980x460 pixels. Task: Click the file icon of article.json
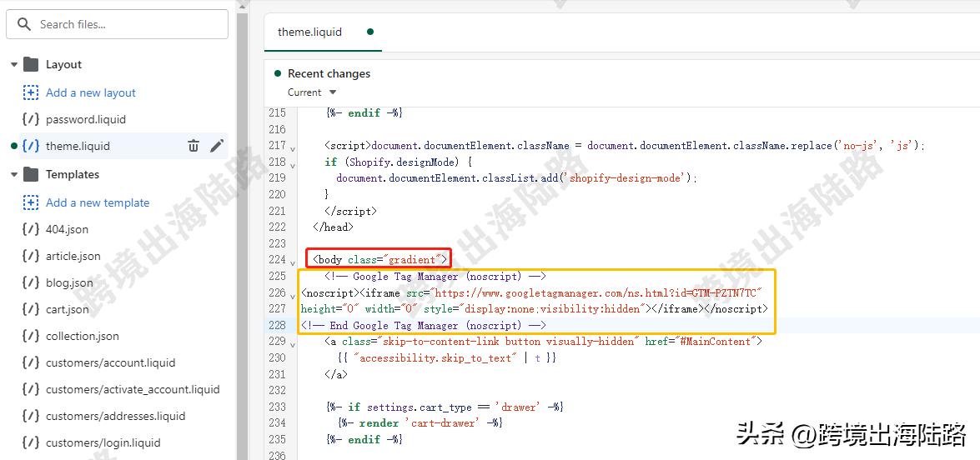pyautogui.click(x=31, y=256)
